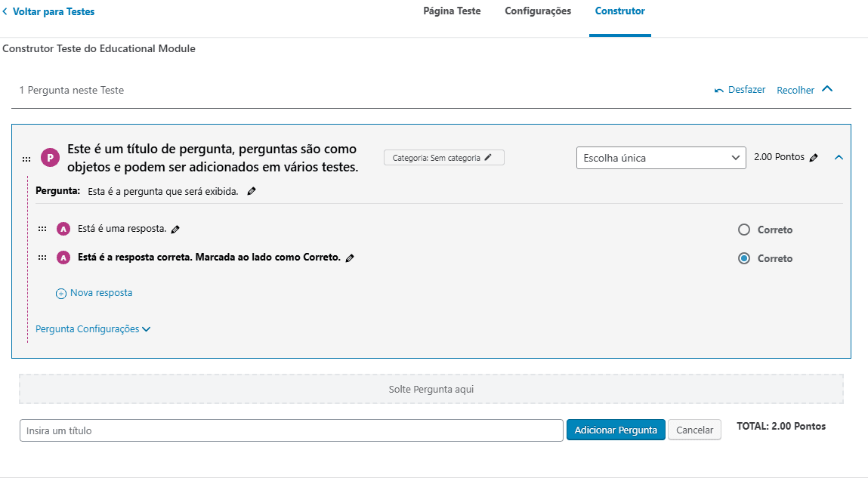Focus the 'Insira um título' input field
Image resolution: width=868 pixels, height=478 pixels.
point(291,430)
